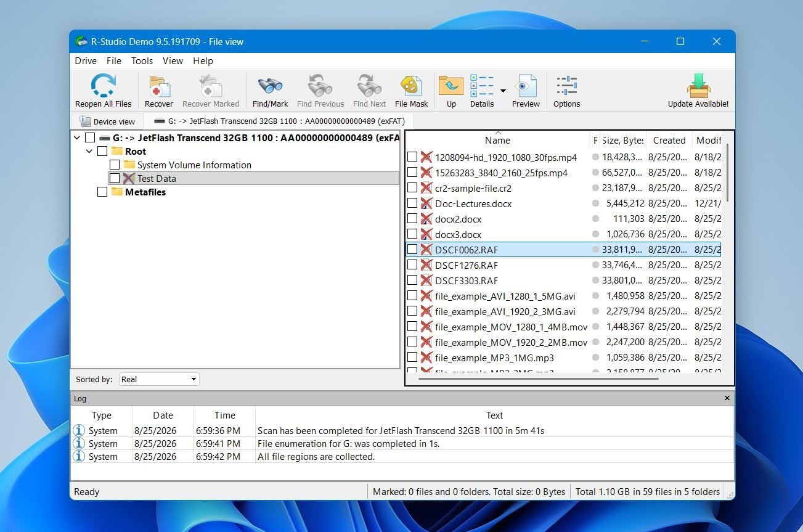
Task: Go Up one folder level
Action: pyautogui.click(x=451, y=86)
